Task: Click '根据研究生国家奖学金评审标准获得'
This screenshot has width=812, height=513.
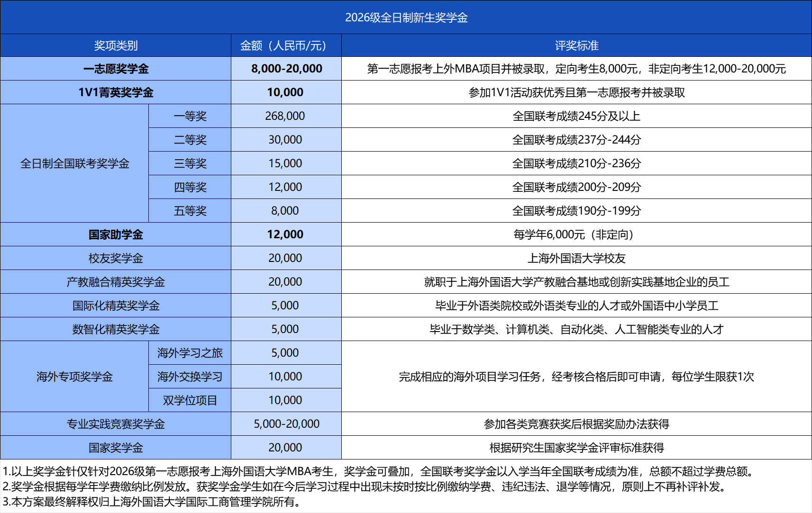Action: (x=576, y=448)
